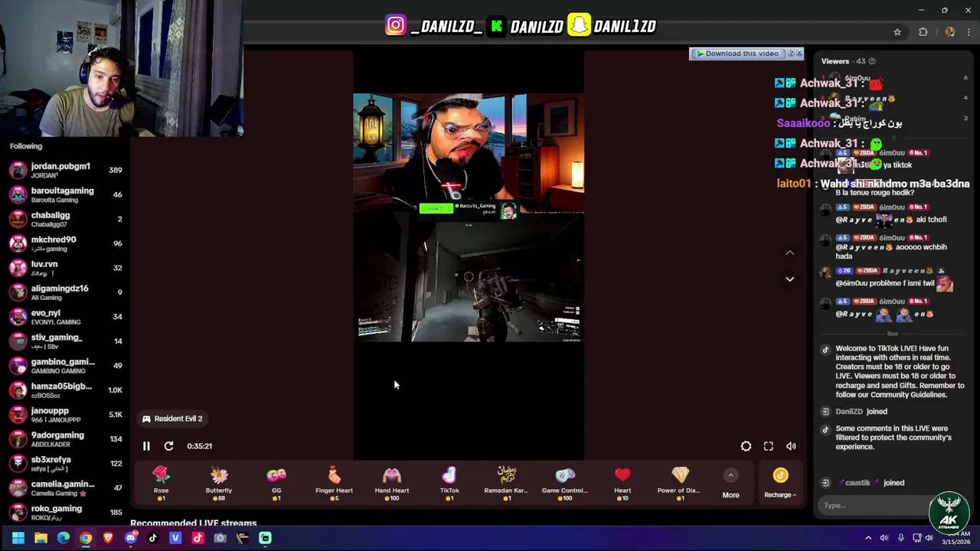The height and width of the screenshot is (551, 980).
Task: Send a Butterfly gift
Action: pyautogui.click(x=219, y=484)
